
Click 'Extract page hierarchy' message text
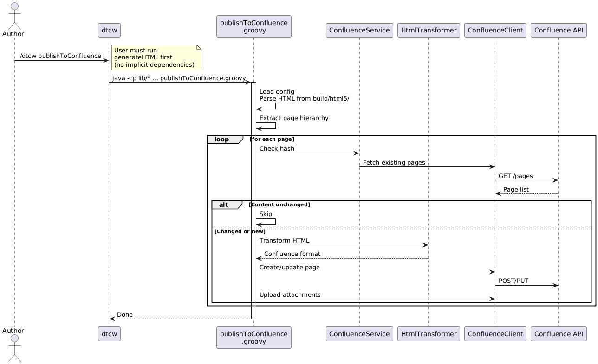[294, 118]
